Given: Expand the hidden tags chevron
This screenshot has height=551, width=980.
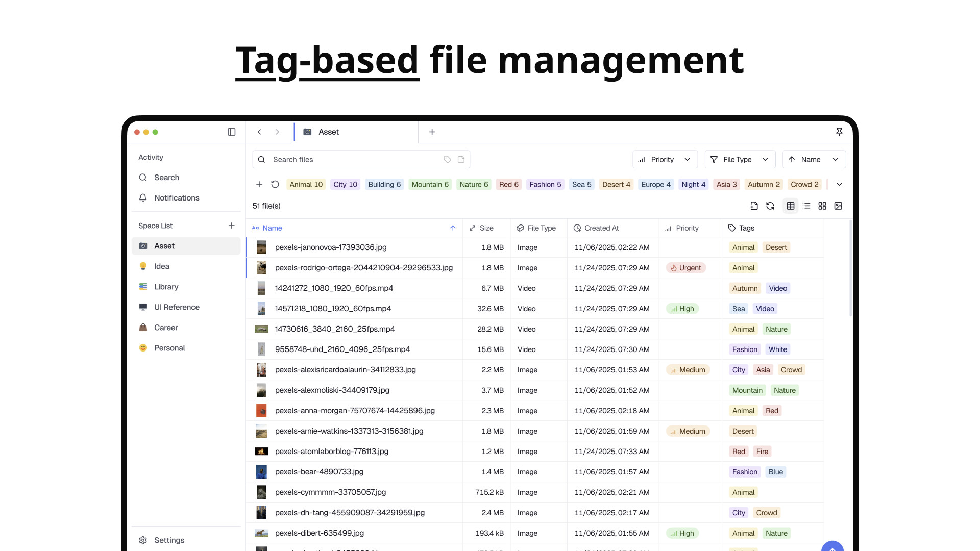Looking at the screenshot, I should pyautogui.click(x=839, y=184).
